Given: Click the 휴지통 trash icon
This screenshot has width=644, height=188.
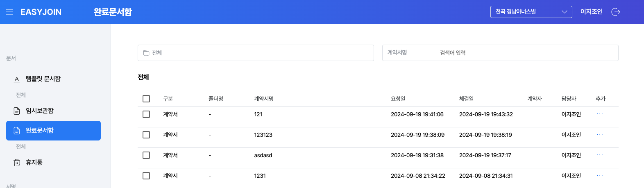Looking at the screenshot, I should click(17, 163).
